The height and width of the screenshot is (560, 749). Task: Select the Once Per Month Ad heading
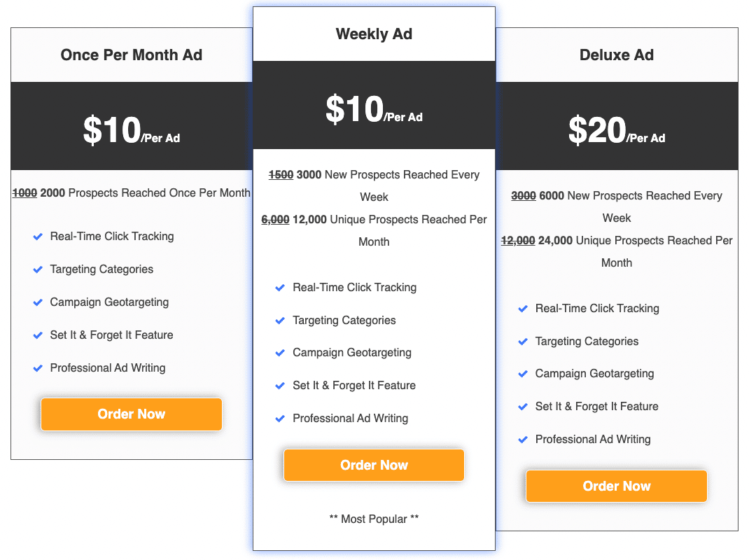(132, 55)
